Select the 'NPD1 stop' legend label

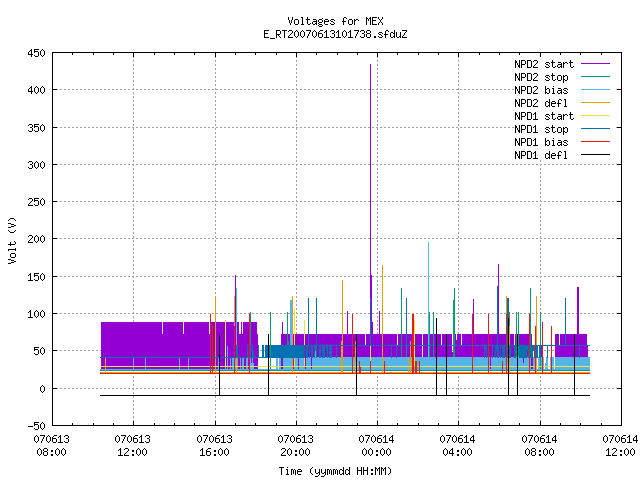point(541,129)
